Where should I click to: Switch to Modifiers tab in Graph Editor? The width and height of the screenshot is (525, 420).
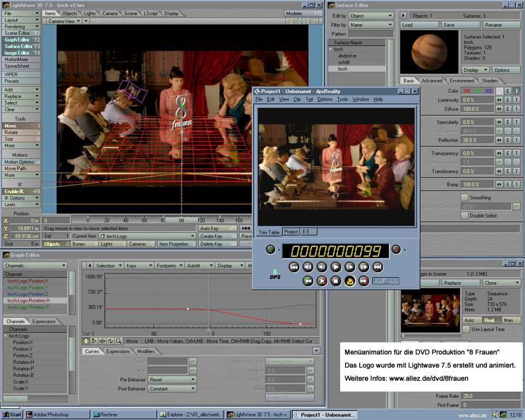[146, 351]
